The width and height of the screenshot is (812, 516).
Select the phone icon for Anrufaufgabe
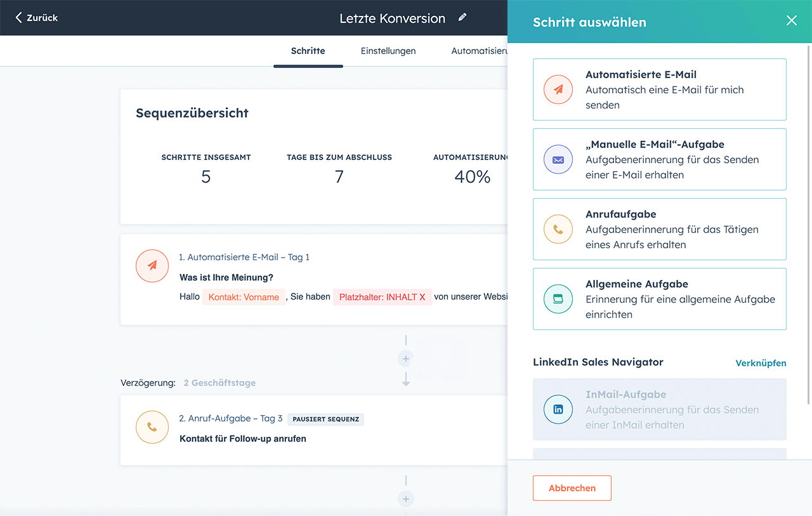click(x=558, y=229)
